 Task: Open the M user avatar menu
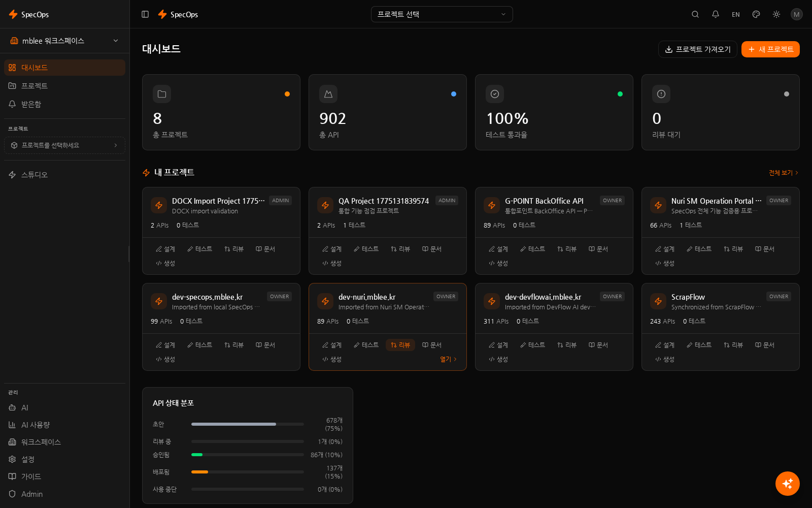(797, 14)
